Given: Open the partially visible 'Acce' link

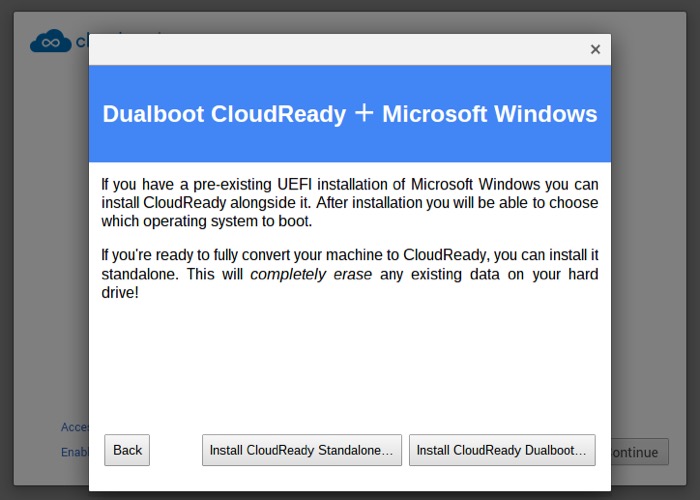Looking at the screenshot, I should 75,427.
